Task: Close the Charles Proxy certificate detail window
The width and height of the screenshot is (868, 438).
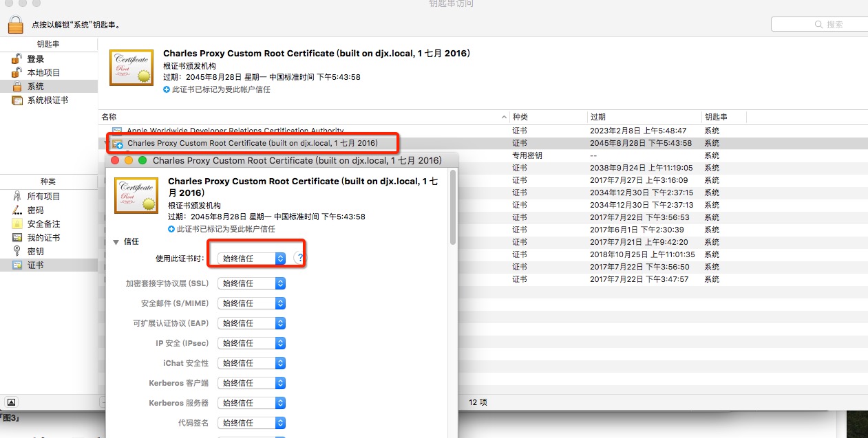Action: click(x=114, y=160)
